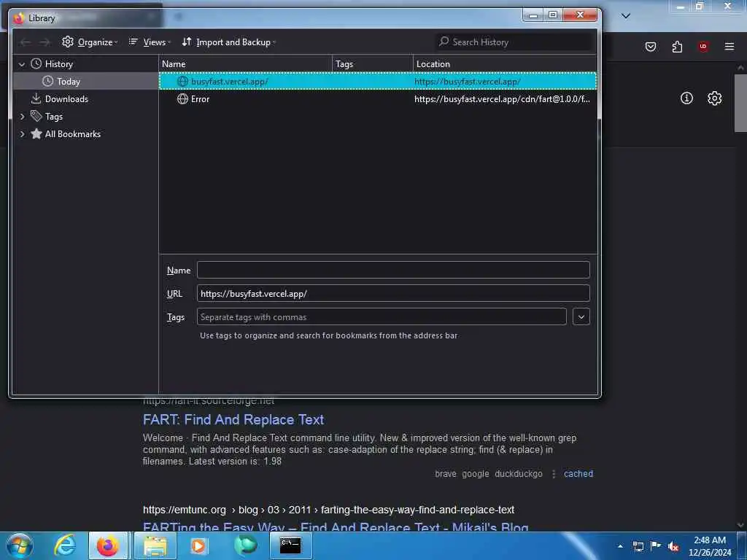The width and height of the screenshot is (747, 560).
Task: Open the FART: Find And Replace Text result
Action: (233, 419)
